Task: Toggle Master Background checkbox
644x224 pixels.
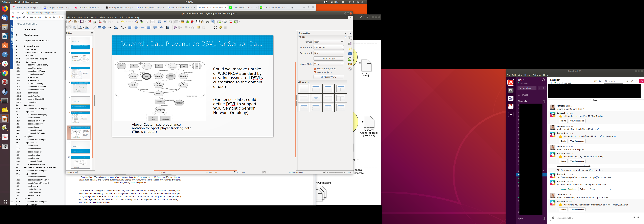Action: (x=315, y=69)
